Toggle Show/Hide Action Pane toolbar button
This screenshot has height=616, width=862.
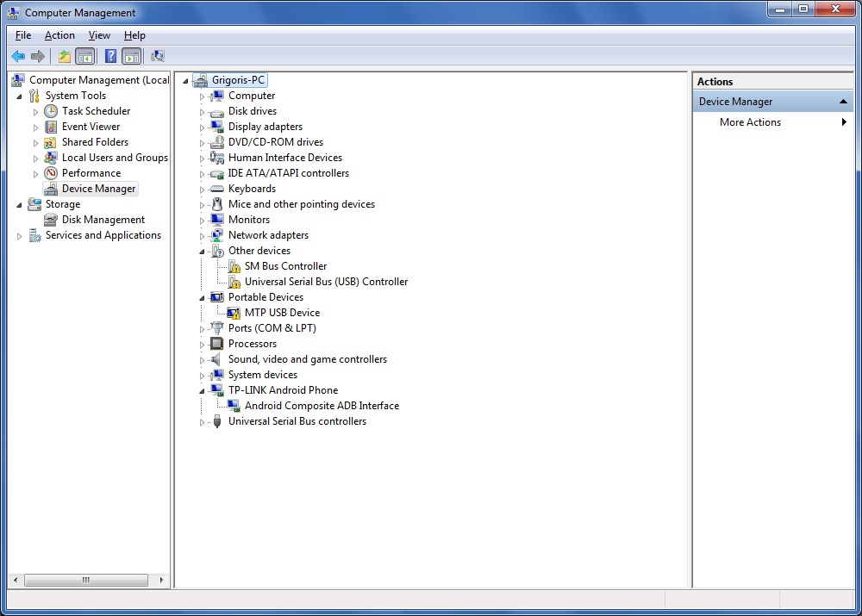131,57
